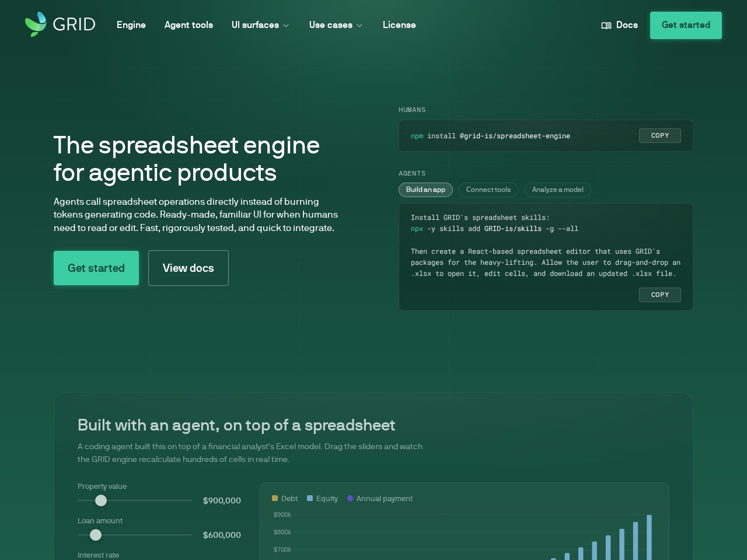747x560 pixels.
Task: Click the Interest rate label
Action: (x=98, y=555)
